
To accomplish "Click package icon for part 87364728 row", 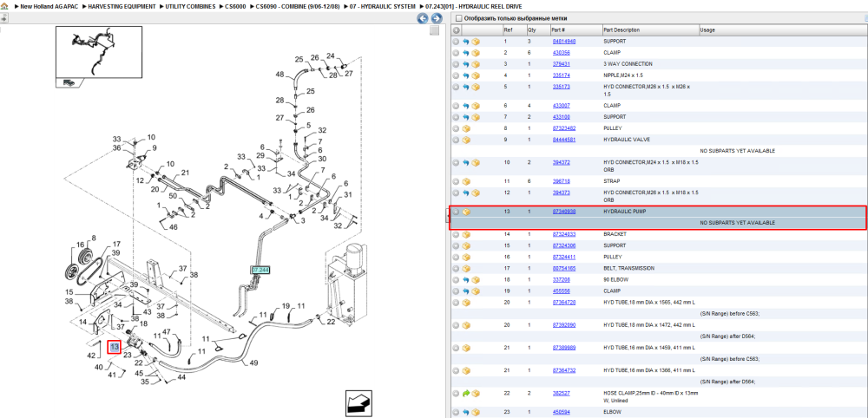I will (466, 303).
